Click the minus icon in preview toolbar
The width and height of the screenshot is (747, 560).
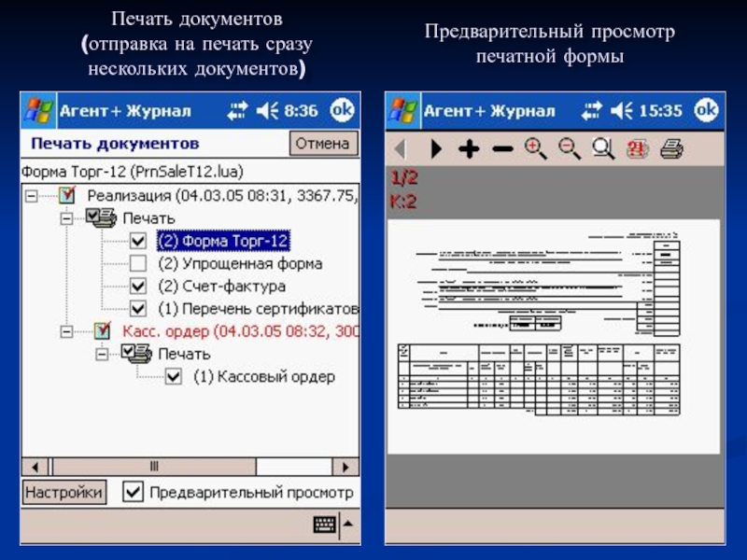(502, 149)
